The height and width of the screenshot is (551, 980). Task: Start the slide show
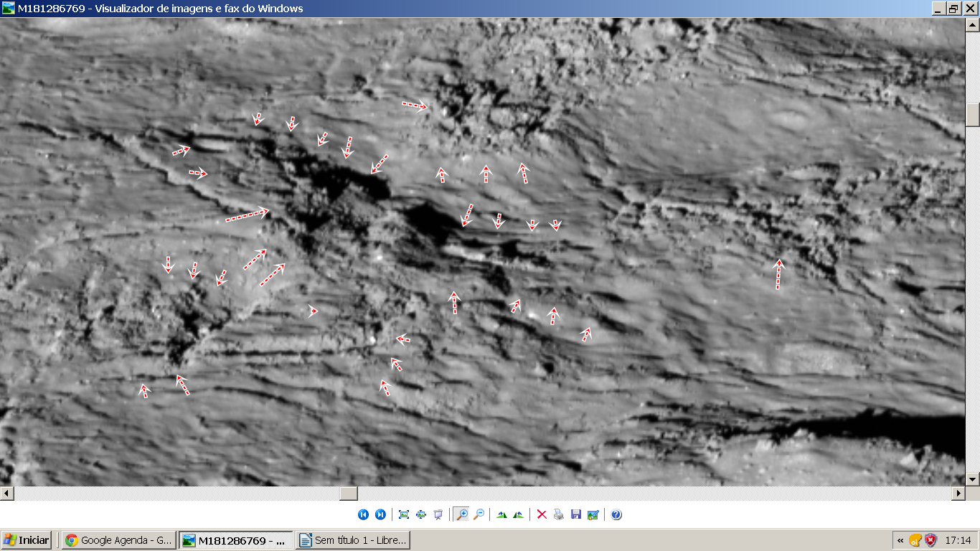[438, 514]
